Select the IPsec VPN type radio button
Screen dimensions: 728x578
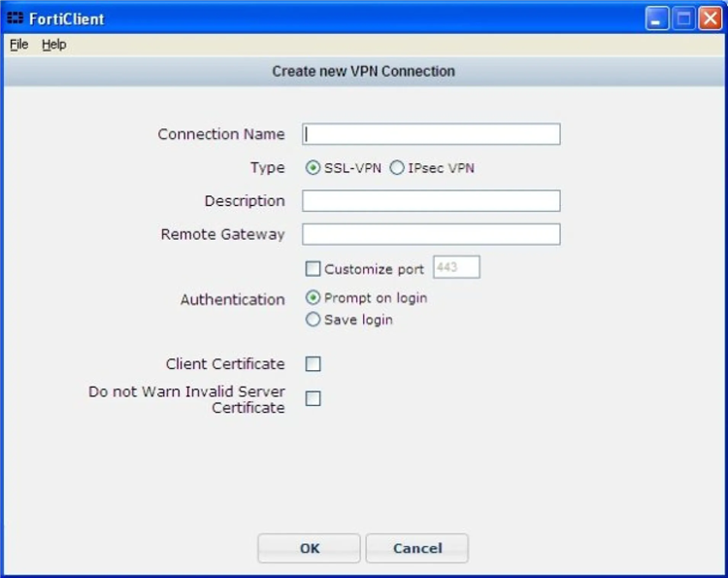coord(396,168)
